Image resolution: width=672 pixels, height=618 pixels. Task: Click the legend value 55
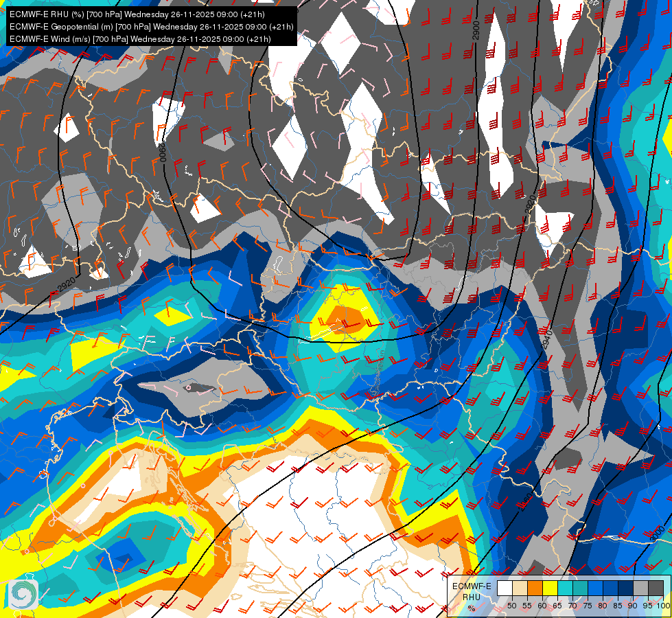pyautogui.click(x=527, y=606)
